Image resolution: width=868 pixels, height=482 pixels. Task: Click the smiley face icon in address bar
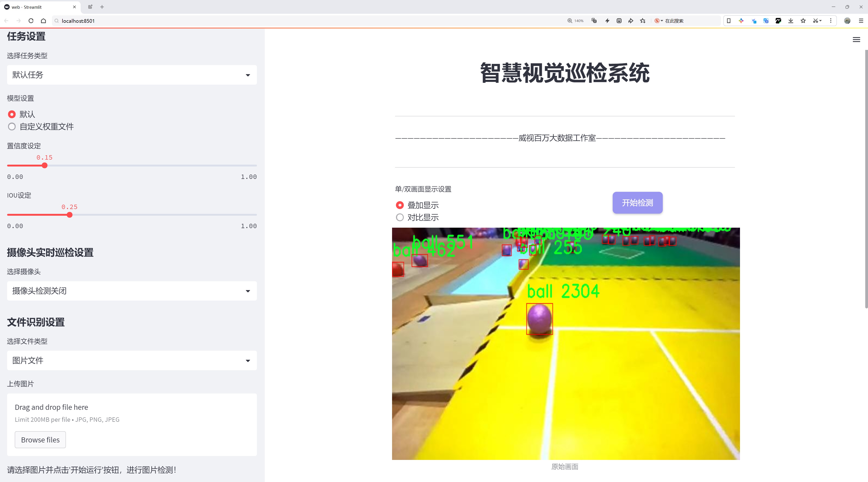click(619, 20)
